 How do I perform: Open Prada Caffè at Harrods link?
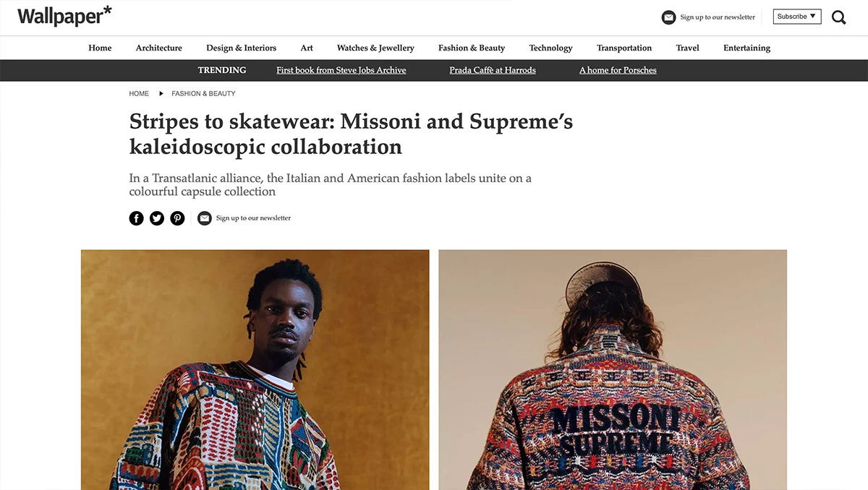pos(493,70)
